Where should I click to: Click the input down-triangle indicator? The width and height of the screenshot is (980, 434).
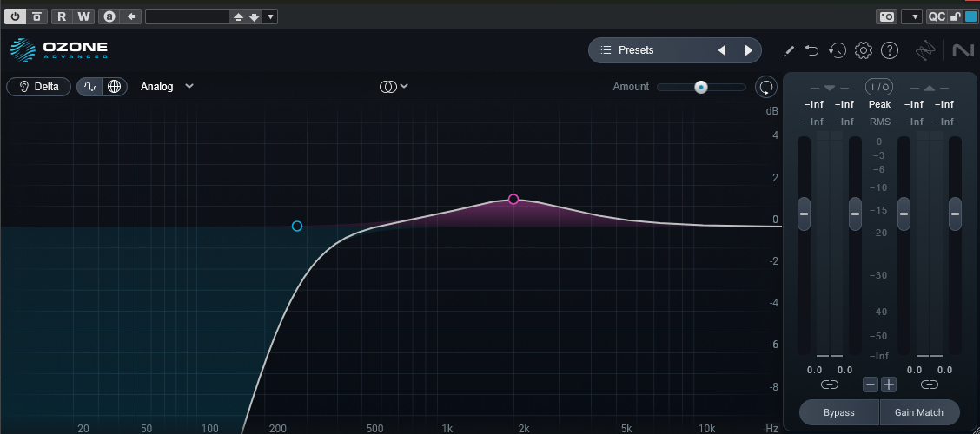tap(830, 88)
